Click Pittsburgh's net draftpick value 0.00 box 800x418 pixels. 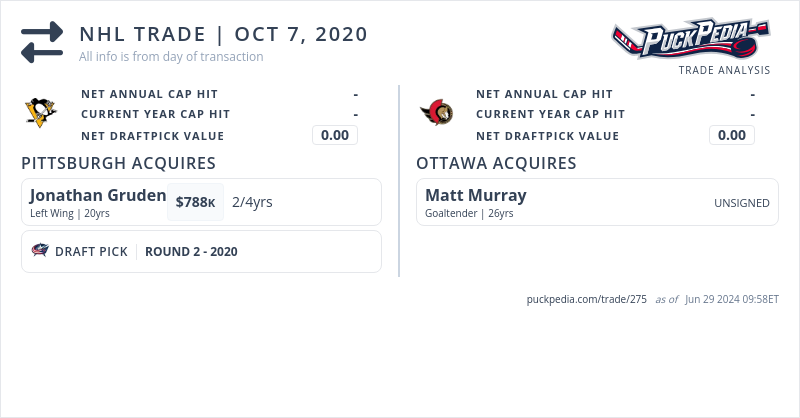pyautogui.click(x=335, y=135)
